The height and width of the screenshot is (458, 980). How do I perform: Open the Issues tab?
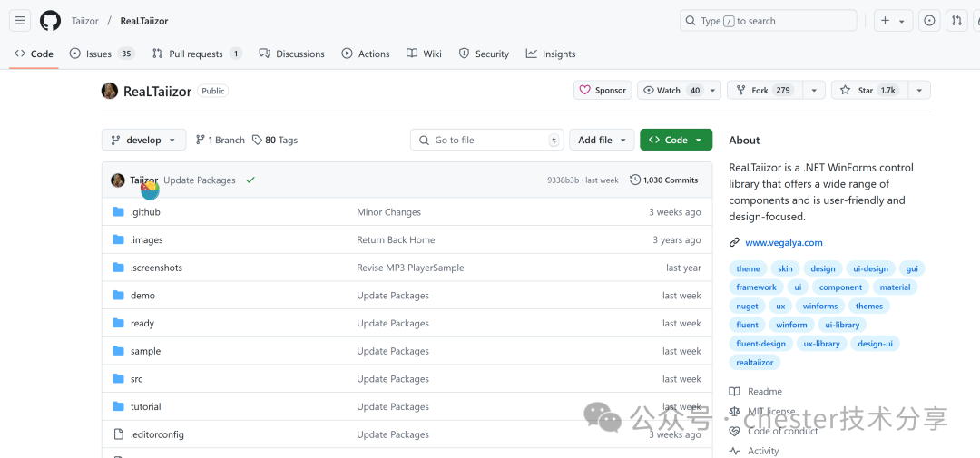click(x=102, y=54)
